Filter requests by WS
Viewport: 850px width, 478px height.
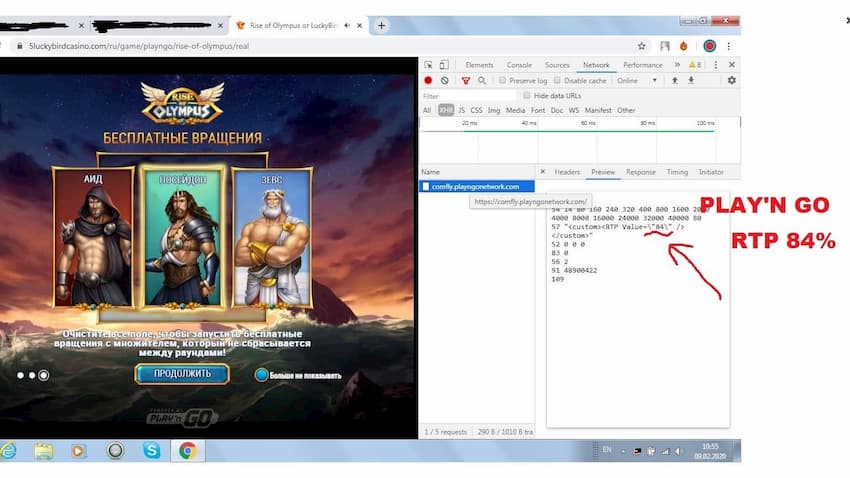[574, 111]
